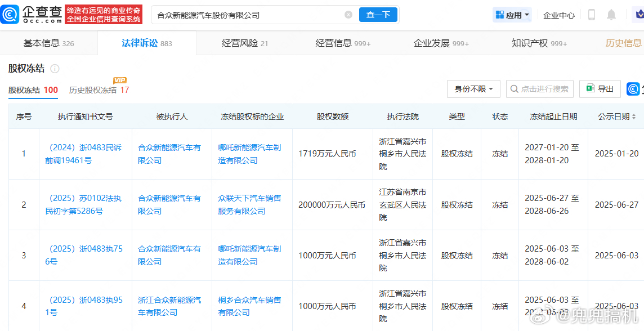Open 浙江合众新能源汽车有限公司 link
Viewport: 644px width, 331px height.
pos(169,306)
